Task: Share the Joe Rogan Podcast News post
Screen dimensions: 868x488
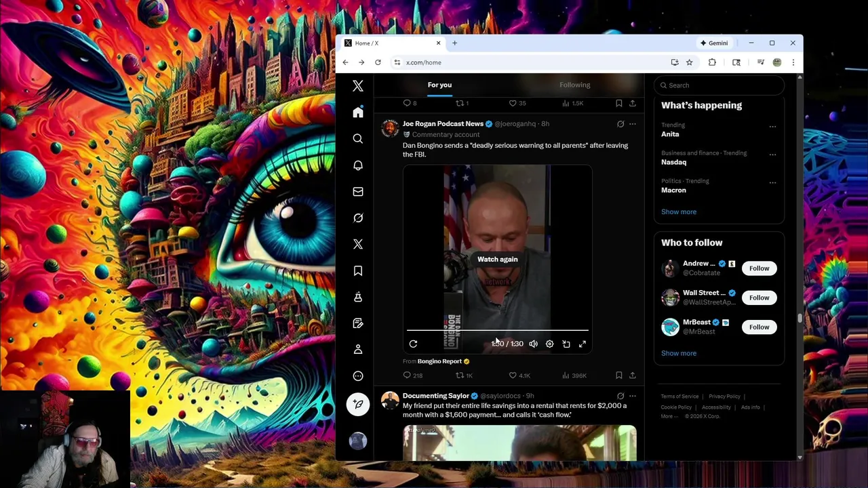Action: coord(633,375)
